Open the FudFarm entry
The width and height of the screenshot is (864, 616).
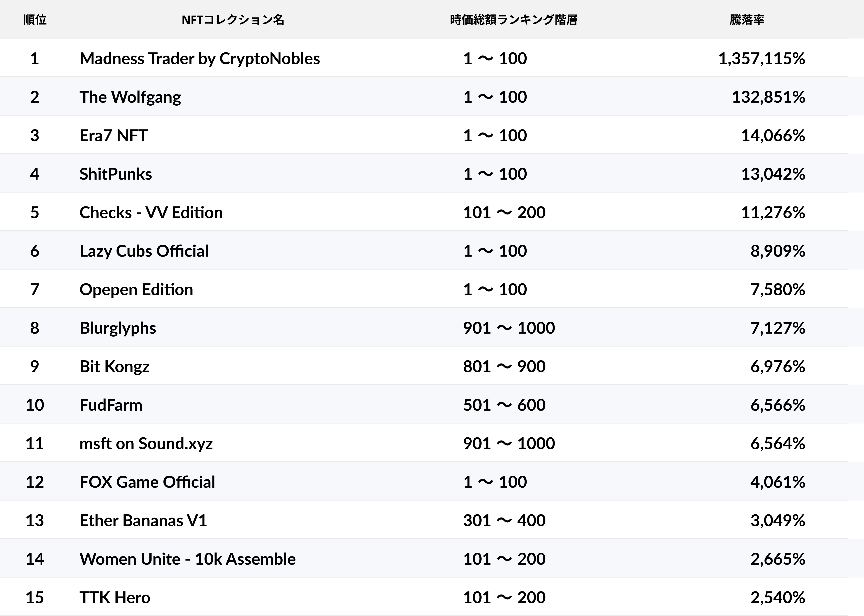111,405
